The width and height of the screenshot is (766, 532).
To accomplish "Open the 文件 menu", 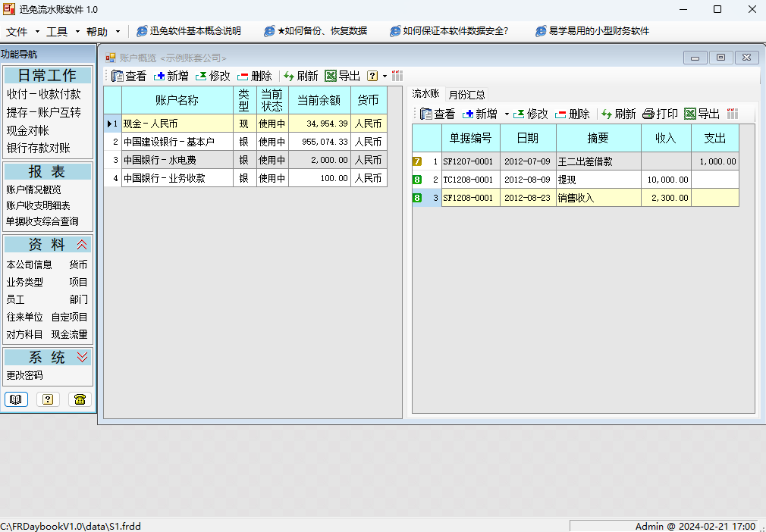I will coord(17,31).
